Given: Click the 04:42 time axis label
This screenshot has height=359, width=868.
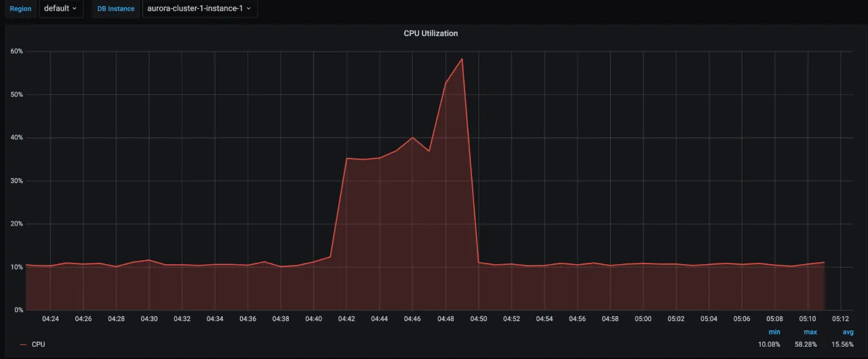Looking at the screenshot, I should [x=347, y=319].
